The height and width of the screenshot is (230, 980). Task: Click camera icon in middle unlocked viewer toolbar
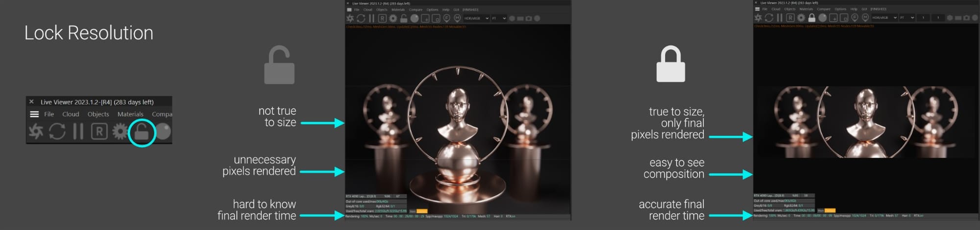(x=529, y=18)
